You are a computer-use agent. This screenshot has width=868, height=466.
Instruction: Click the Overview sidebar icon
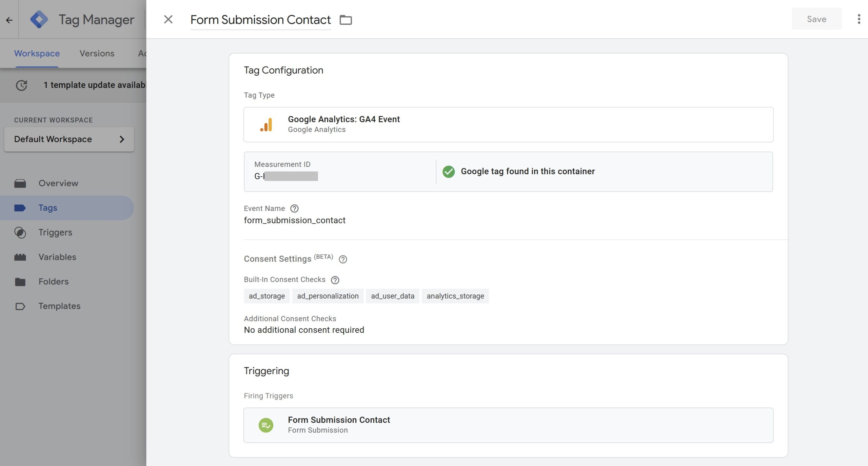coord(20,183)
